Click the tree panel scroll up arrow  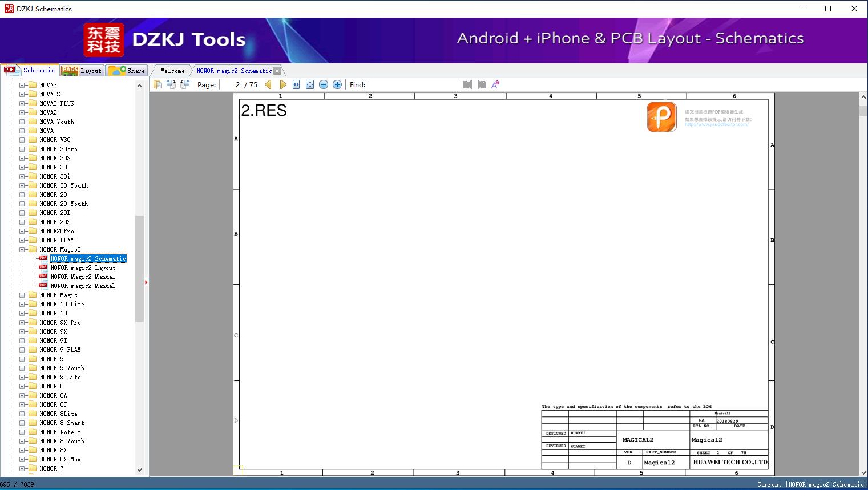tap(139, 86)
